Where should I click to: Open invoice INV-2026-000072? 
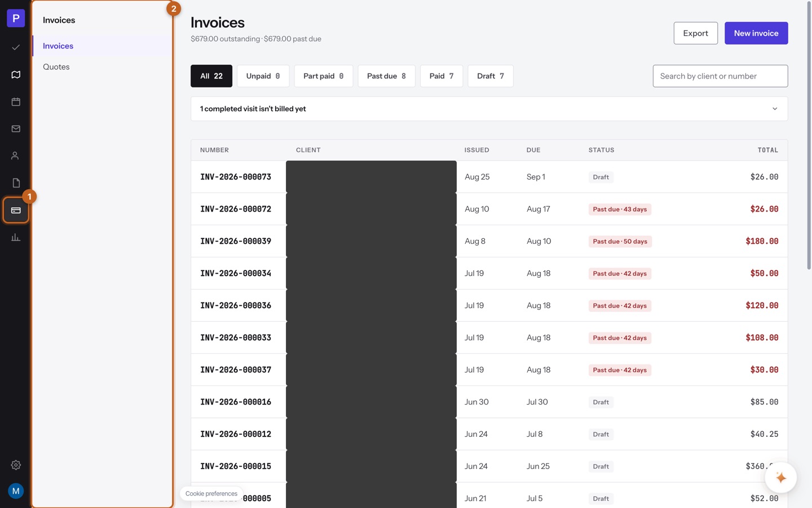pyautogui.click(x=236, y=209)
